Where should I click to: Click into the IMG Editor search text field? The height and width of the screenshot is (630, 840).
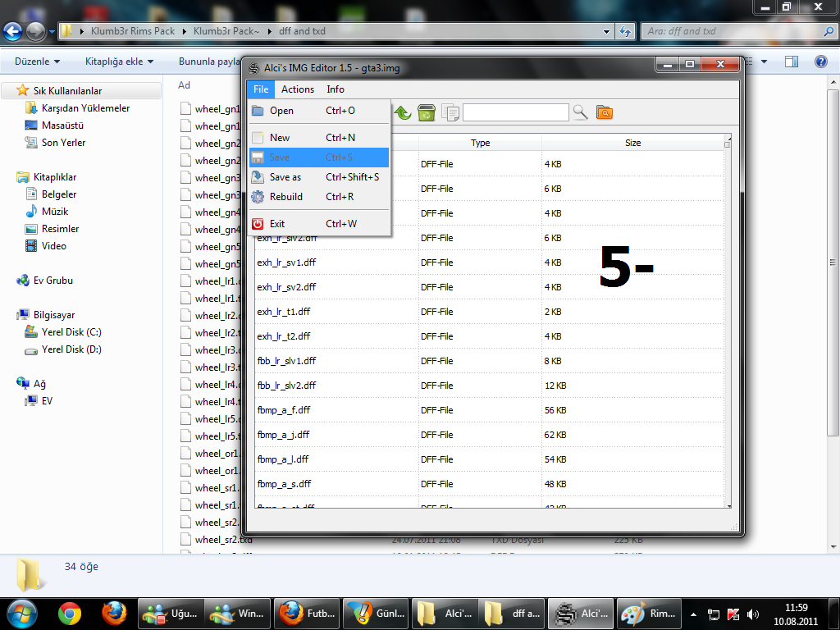(515, 112)
